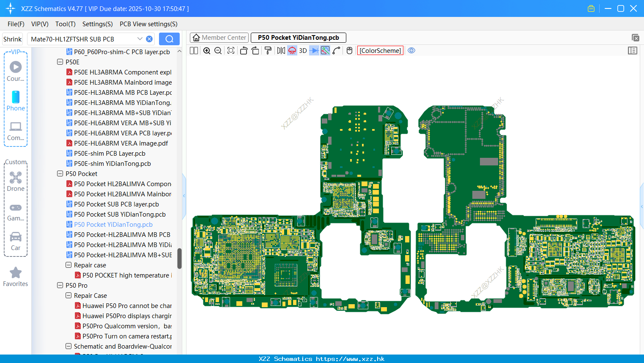Image resolution: width=644 pixels, height=363 pixels.
Task: Open the mouse settings icon
Action: (349, 51)
